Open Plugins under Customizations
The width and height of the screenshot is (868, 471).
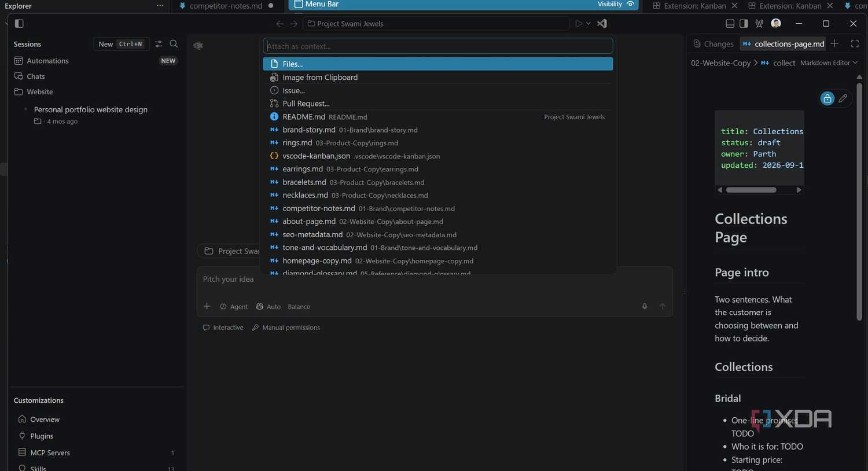point(35,436)
